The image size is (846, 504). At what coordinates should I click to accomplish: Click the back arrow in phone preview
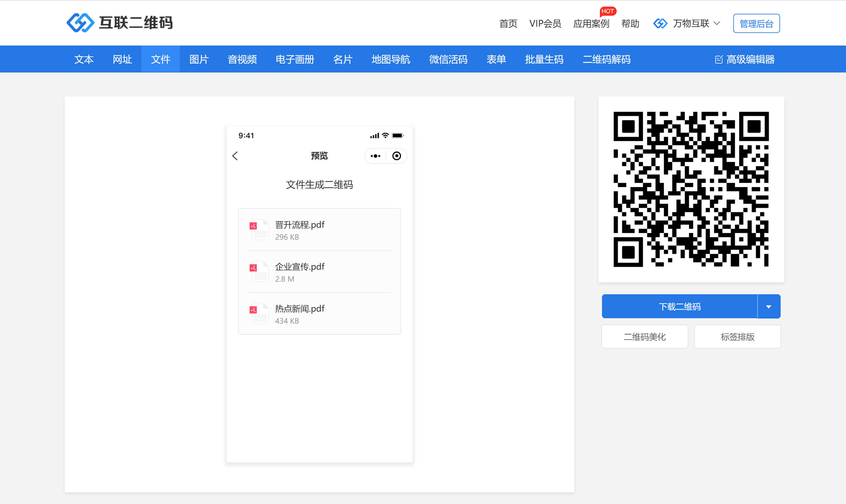click(x=235, y=156)
